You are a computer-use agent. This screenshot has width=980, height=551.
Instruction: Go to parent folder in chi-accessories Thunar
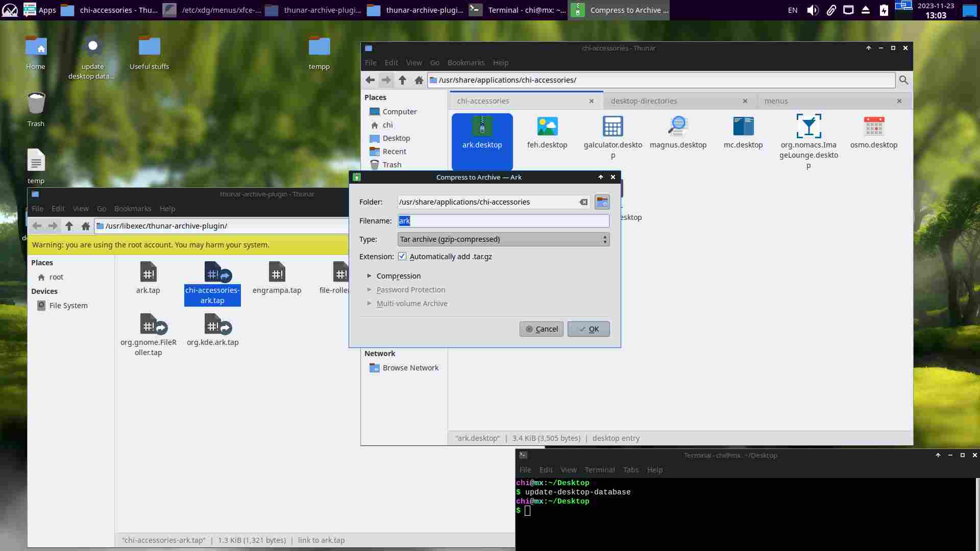402,80
